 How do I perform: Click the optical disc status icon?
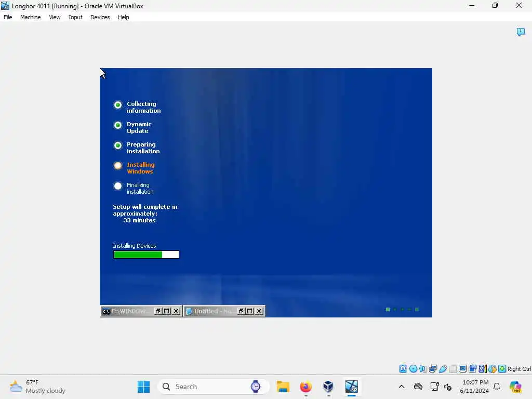pos(413,368)
